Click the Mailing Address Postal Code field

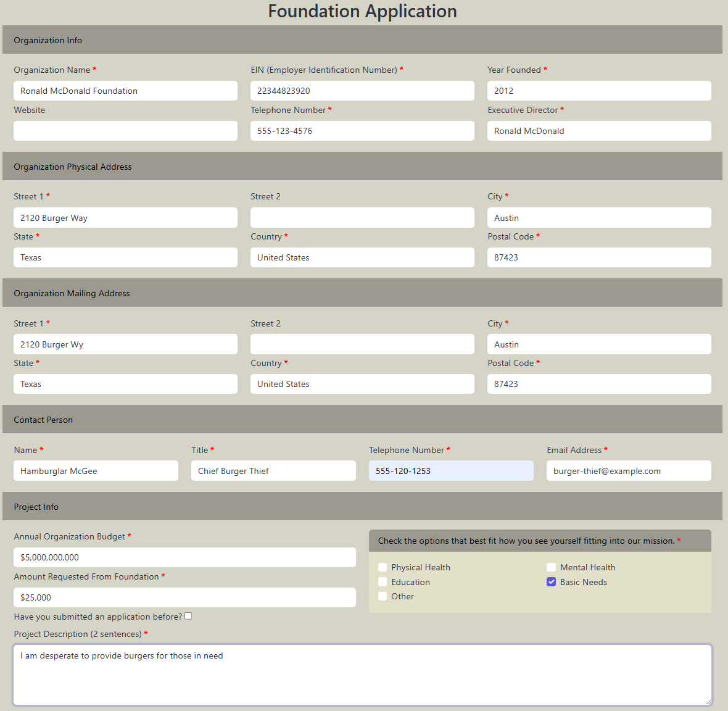[x=599, y=384]
